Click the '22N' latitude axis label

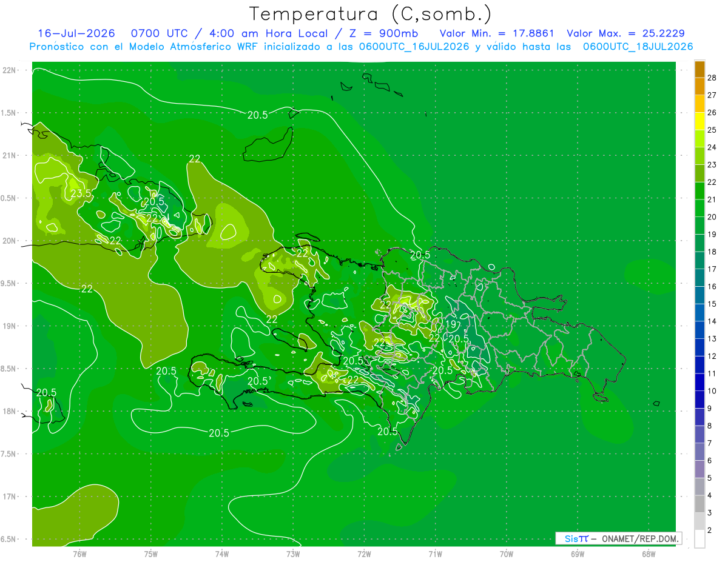point(9,70)
